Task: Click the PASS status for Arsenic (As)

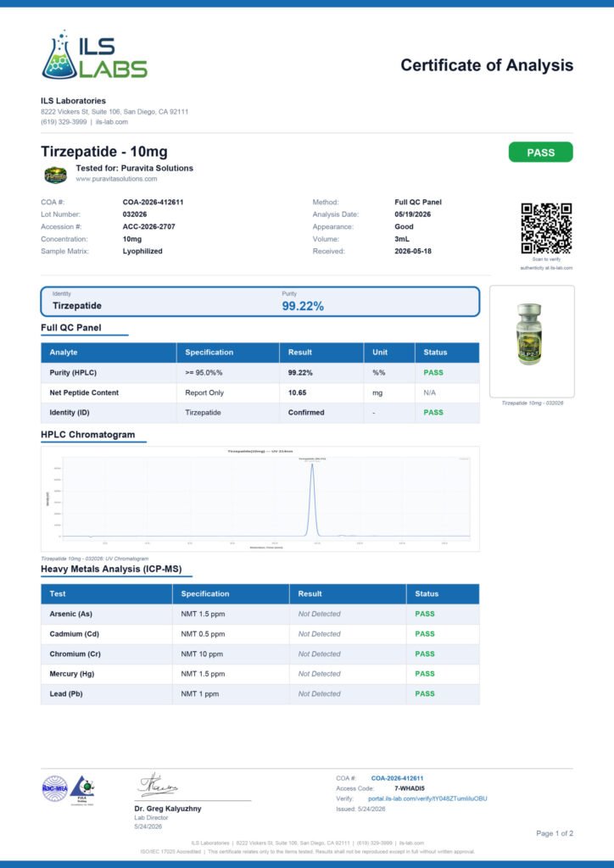Action: coord(425,614)
